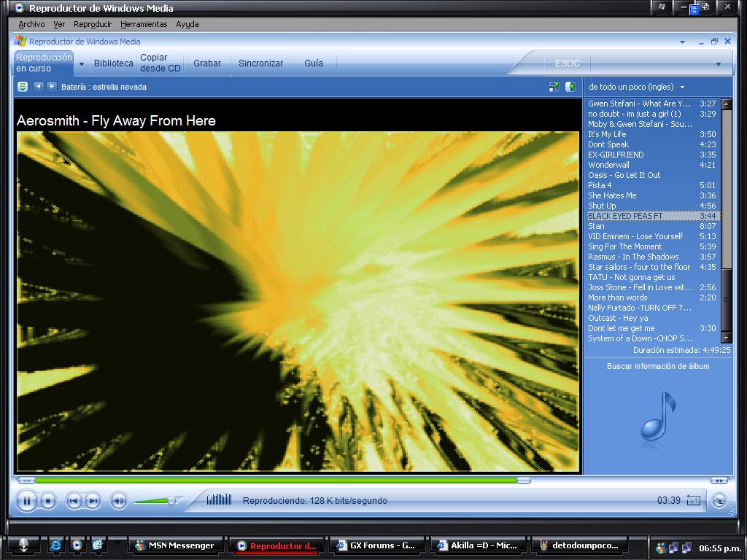Go to the previous track
The image size is (747, 560).
[74, 501]
